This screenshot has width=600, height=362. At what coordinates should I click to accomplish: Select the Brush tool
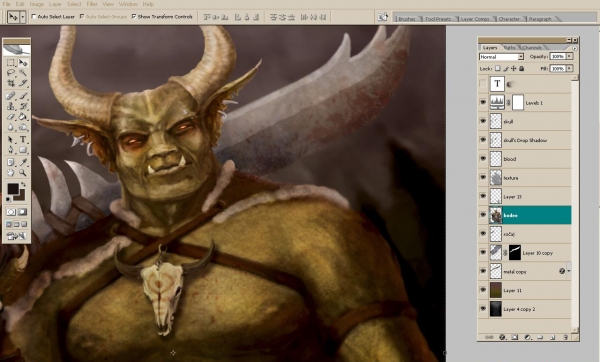coord(23,96)
